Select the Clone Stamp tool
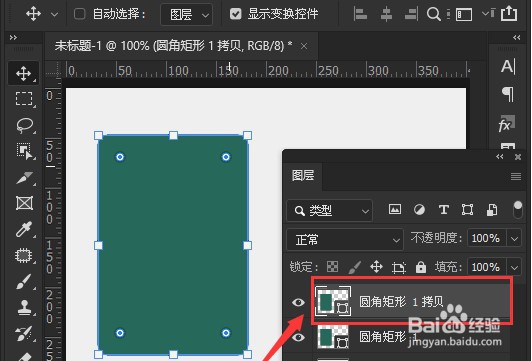 (x=24, y=307)
